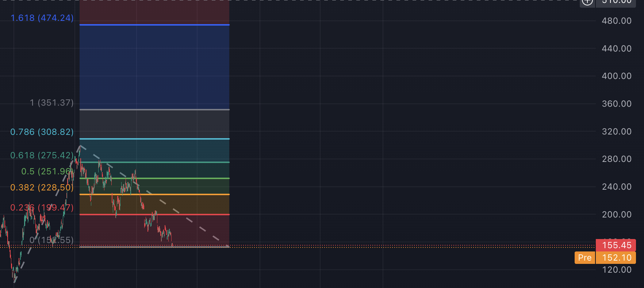Click the orange Pre market tag
Image resolution: width=644 pixels, height=288 pixels.
[584, 258]
